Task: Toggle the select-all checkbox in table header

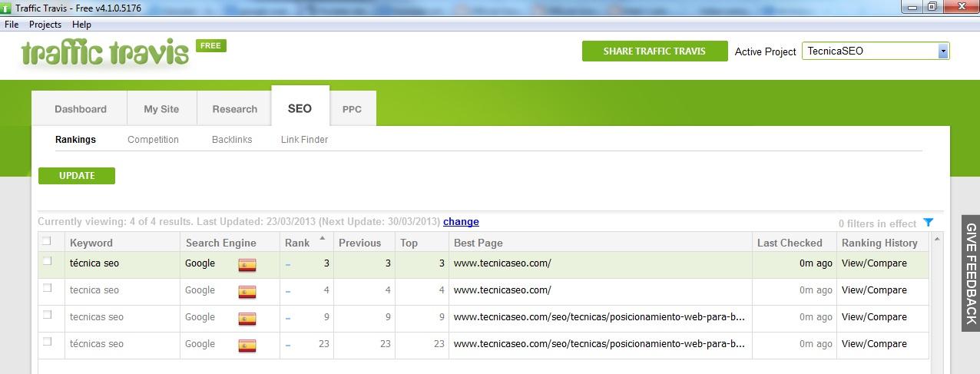Action: click(47, 241)
